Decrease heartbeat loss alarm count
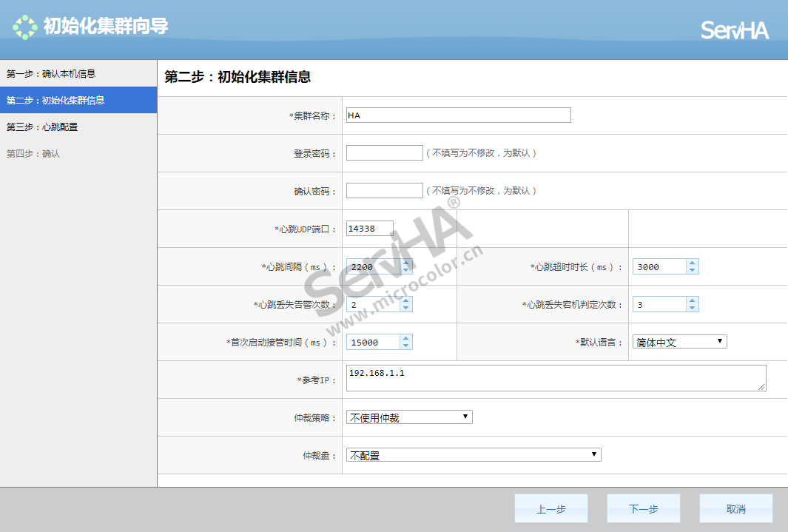 click(x=405, y=309)
